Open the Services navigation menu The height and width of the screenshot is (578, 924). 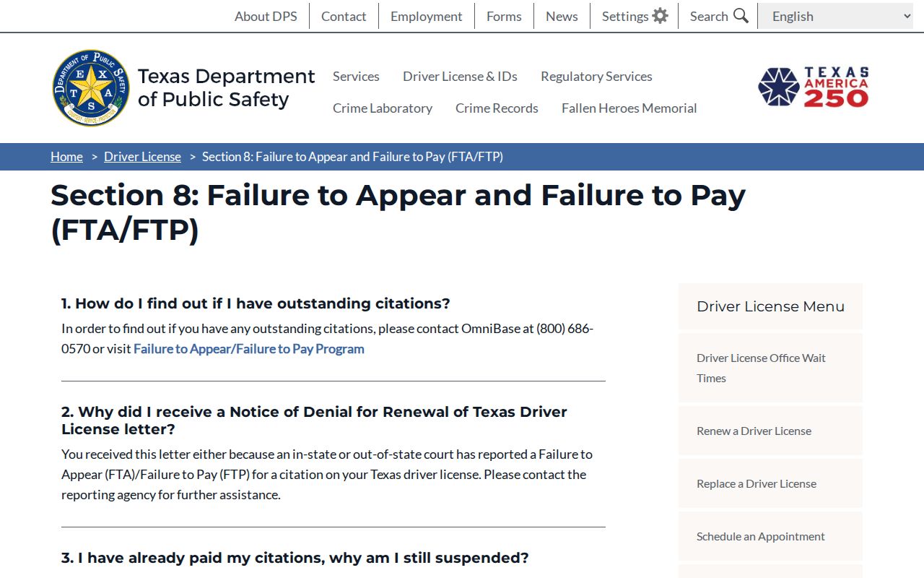click(356, 76)
